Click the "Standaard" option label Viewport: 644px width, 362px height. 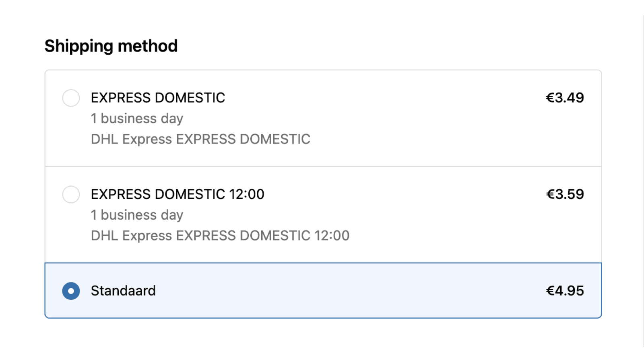point(123,291)
